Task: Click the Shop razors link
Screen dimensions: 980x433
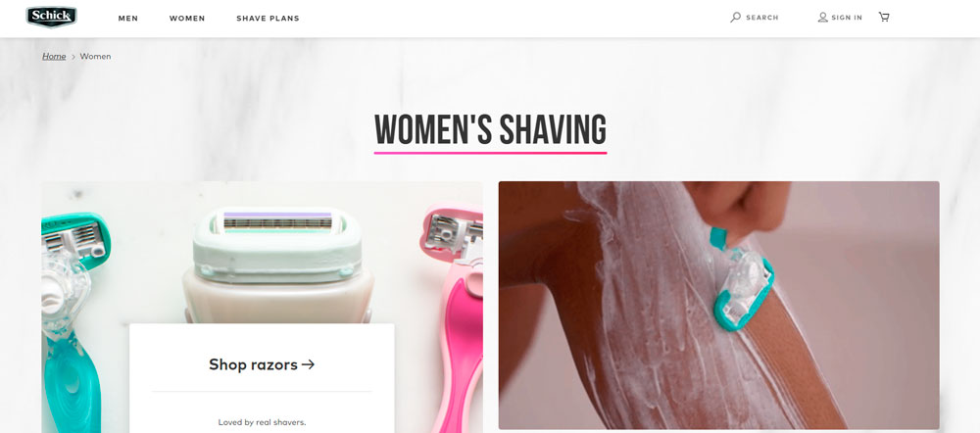Action: [x=262, y=364]
